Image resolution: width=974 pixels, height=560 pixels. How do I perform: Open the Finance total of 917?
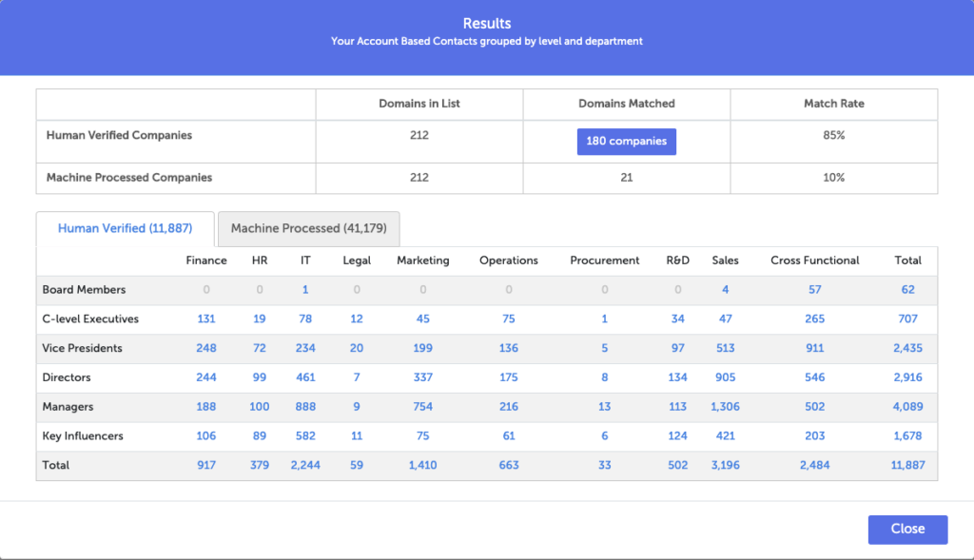pos(206,465)
